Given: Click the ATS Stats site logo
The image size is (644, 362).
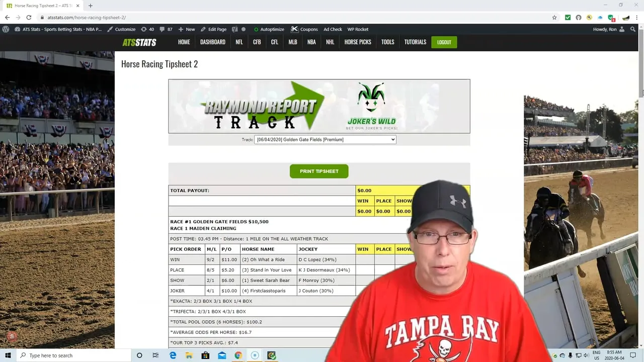Looking at the screenshot, I should pyautogui.click(x=139, y=42).
